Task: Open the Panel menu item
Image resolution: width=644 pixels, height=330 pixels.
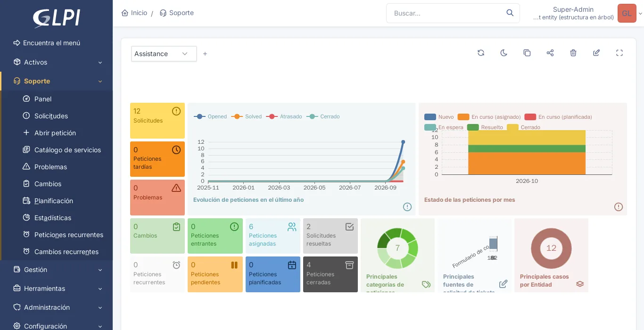Action: tap(57, 99)
